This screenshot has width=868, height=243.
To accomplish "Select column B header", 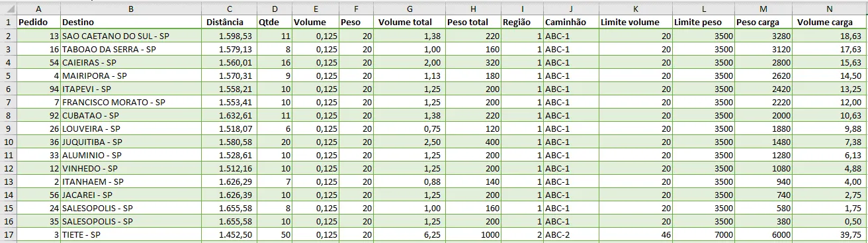I will tap(132, 9).
